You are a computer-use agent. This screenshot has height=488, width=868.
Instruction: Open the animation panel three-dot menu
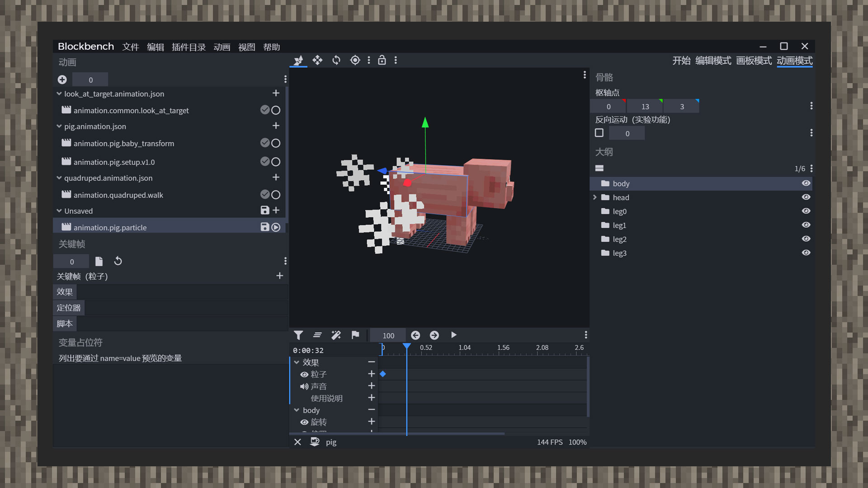point(285,80)
